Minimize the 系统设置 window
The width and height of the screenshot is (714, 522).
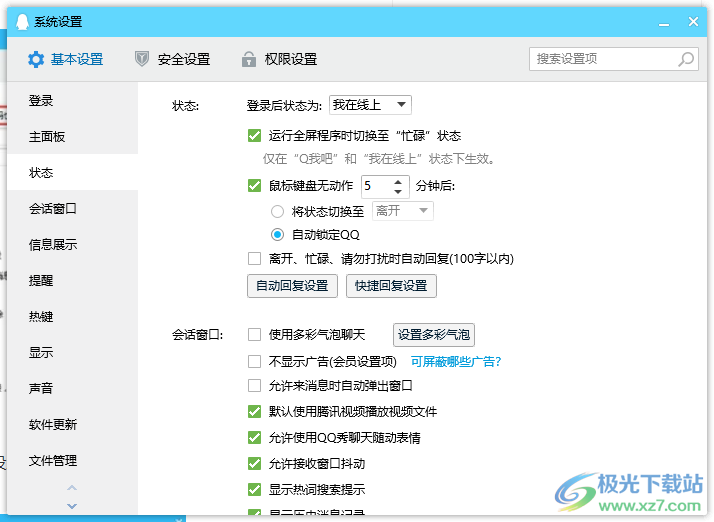[x=664, y=22]
